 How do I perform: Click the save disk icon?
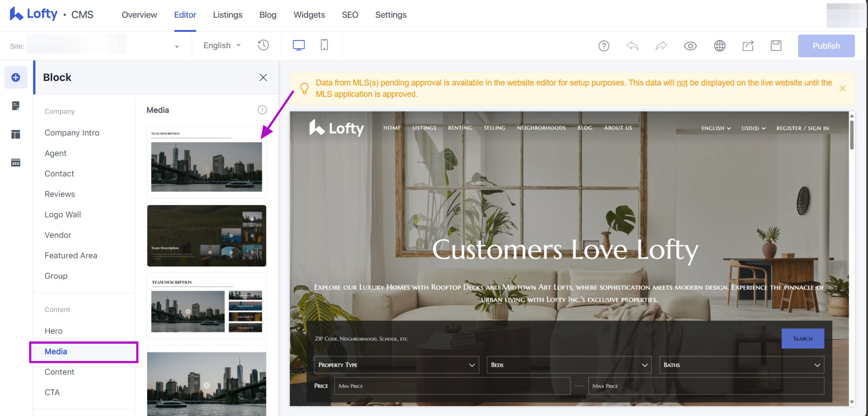[776, 46]
